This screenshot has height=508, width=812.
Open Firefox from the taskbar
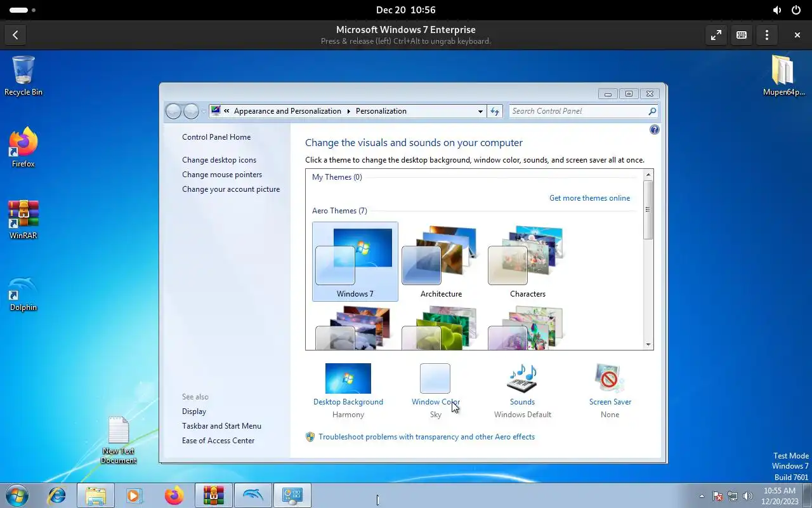tap(174, 495)
